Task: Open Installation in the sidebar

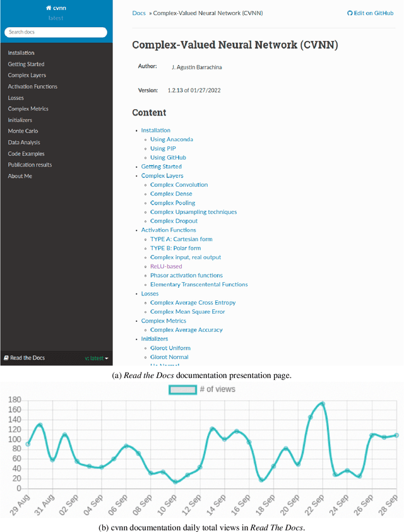Action: pos(21,53)
